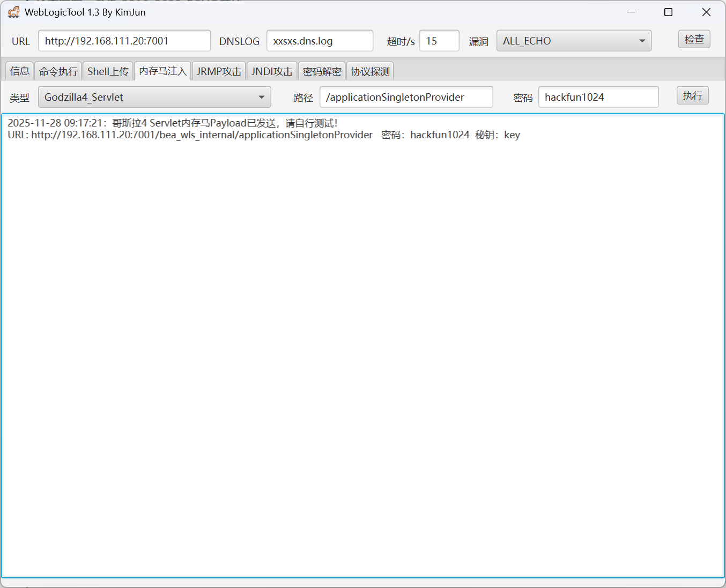Focus the target URL input field

click(124, 41)
